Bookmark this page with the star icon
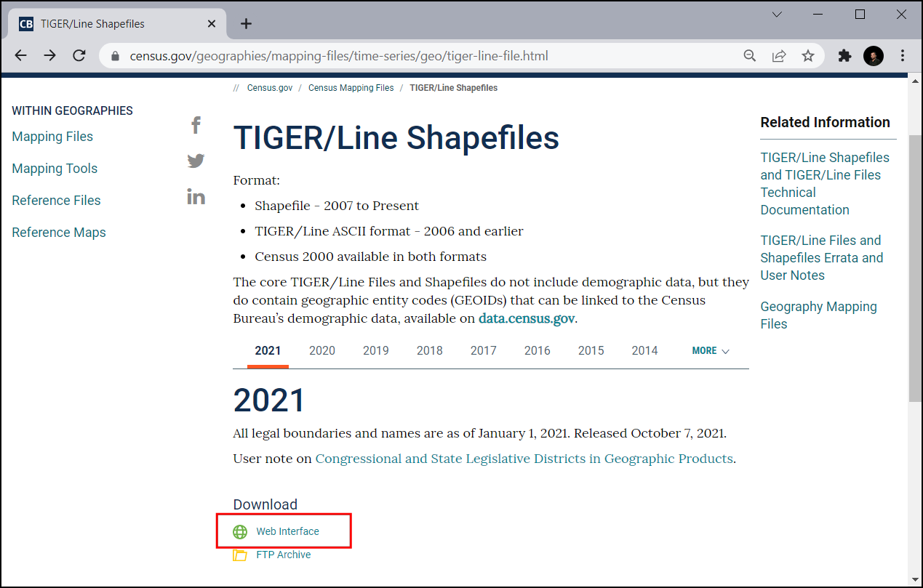Viewport: 923px width, 588px height. coord(807,56)
